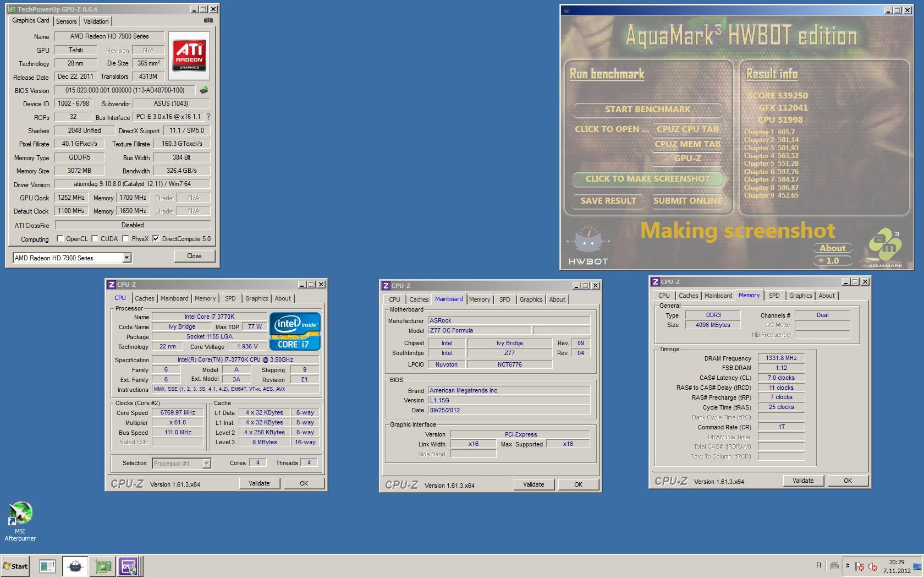Click the GPU Name field AMD Radeon HD 7900

point(109,36)
